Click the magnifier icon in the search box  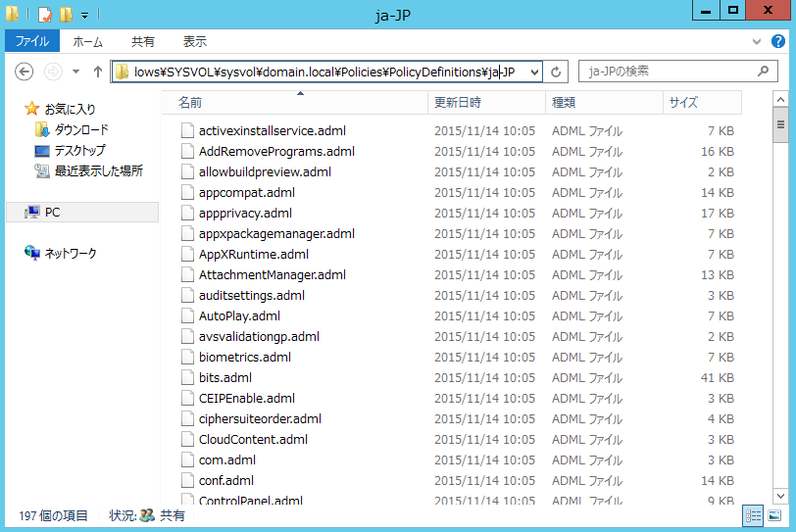pyautogui.click(x=763, y=72)
